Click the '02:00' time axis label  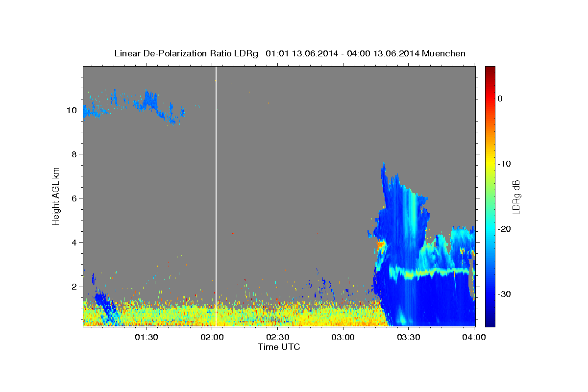212,337
